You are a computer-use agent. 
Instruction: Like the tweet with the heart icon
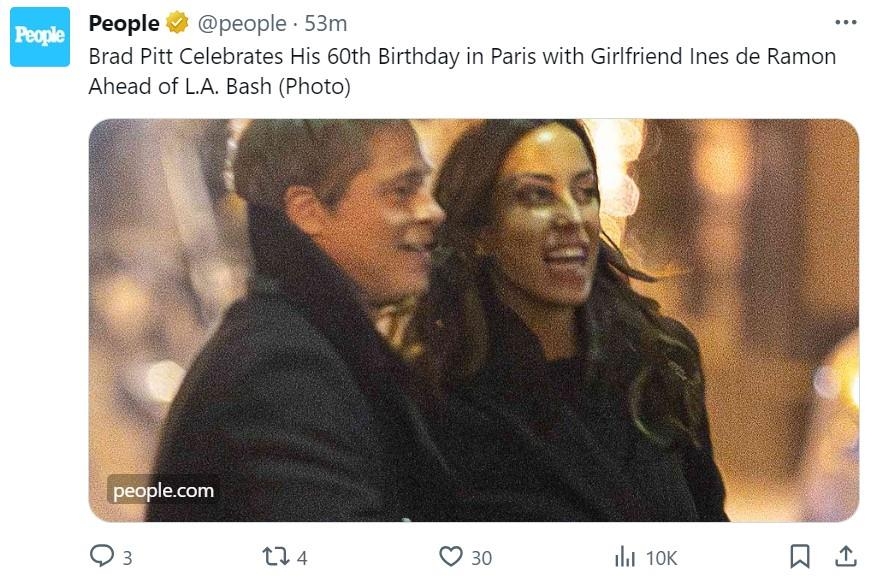coord(451,556)
